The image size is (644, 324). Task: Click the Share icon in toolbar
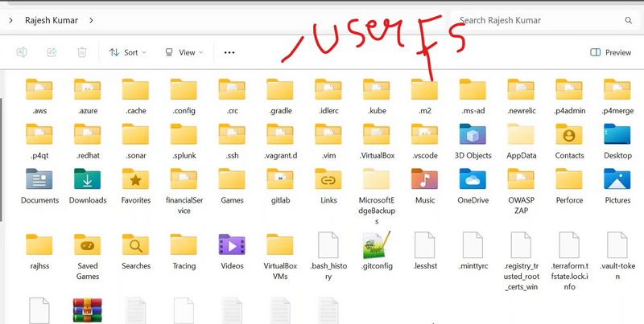tap(52, 52)
